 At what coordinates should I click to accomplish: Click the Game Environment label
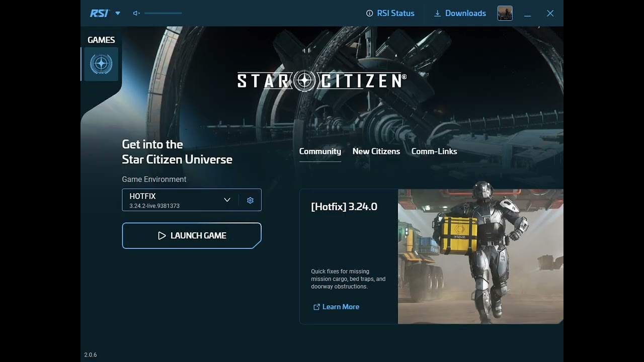[x=154, y=179]
